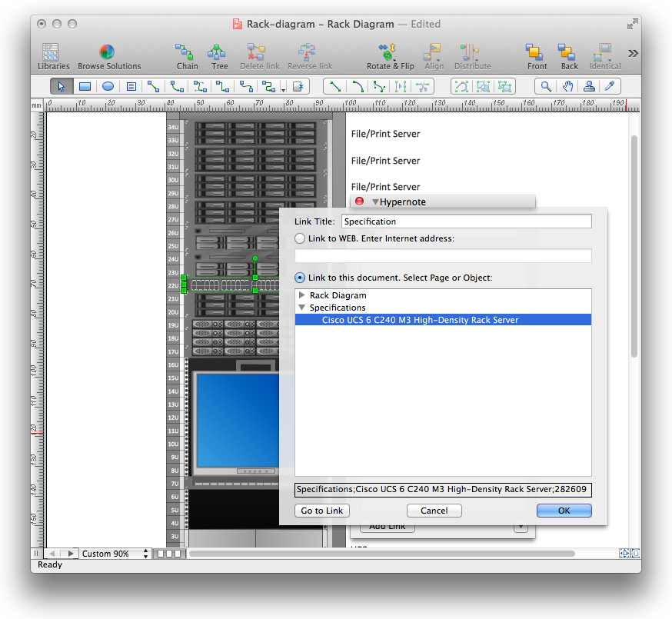Expand the Rack Diagram tree node
Screen dimensions: 672x619
302,295
